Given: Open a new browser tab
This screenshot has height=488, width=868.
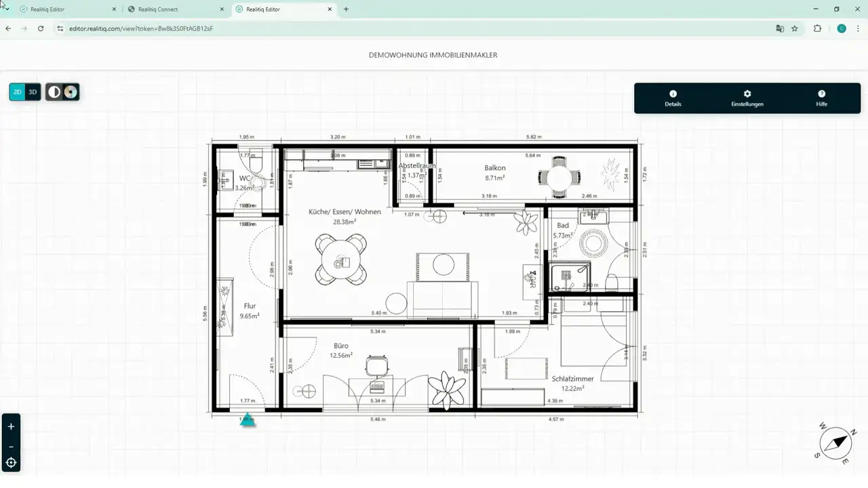Looking at the screenshot, I should pos(346,9).
